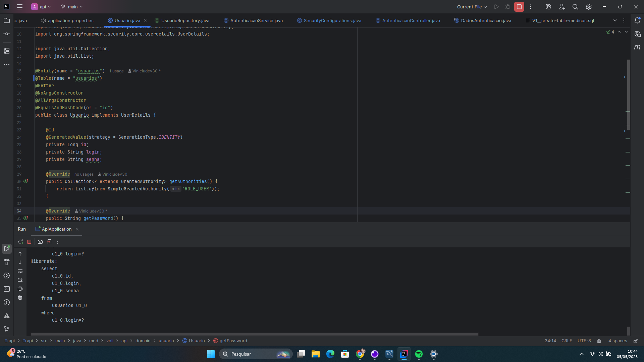Show more tool windows via ellipsis
Screen dimensions: 644x362
click(7, 64)
